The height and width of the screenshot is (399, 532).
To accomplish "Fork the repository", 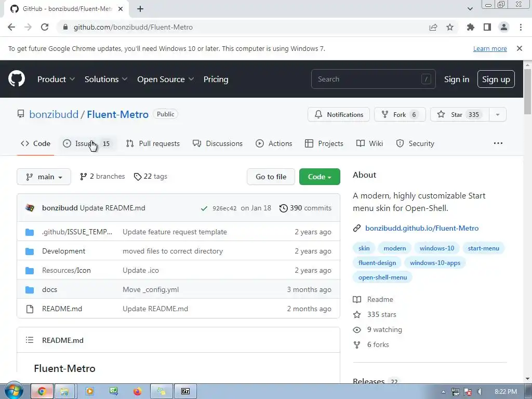I will [x=400, y=115].
